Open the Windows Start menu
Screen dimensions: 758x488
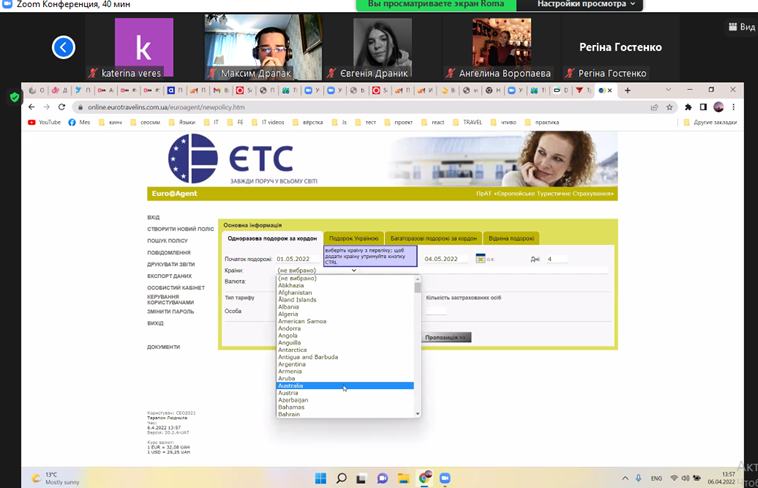(x=321, y=477)
